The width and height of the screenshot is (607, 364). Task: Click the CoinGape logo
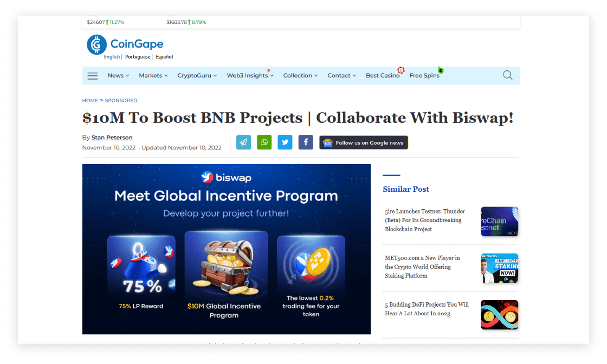[125, 44]
